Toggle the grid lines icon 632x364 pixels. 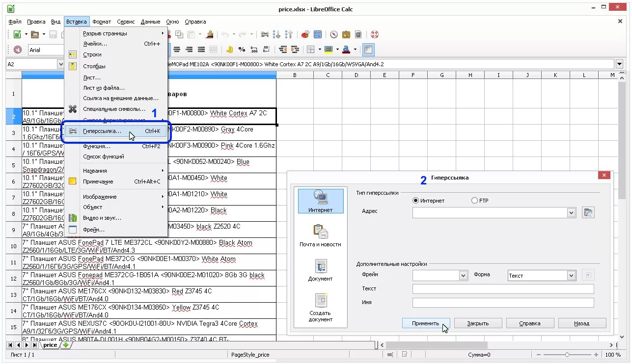(368, 50)
